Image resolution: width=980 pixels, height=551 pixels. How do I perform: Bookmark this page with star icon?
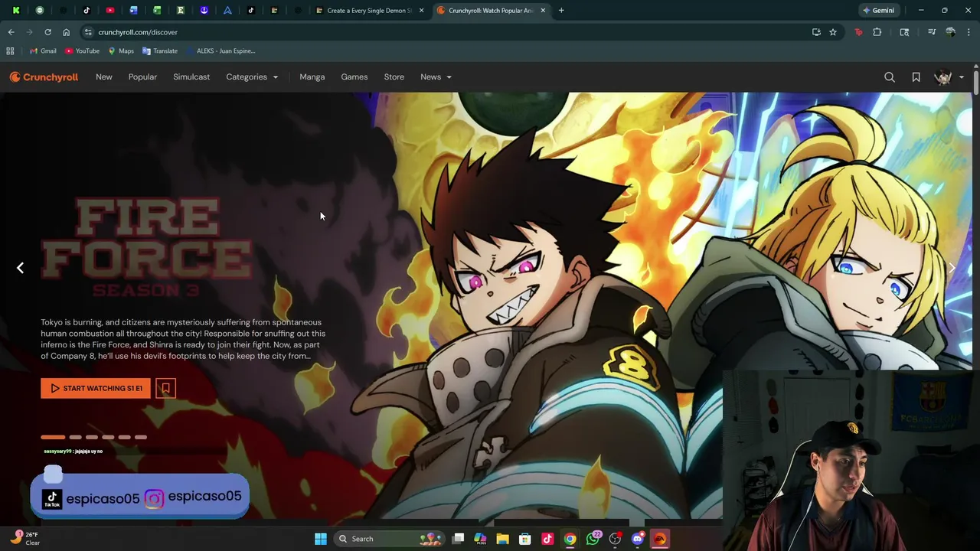coord(833,32)
